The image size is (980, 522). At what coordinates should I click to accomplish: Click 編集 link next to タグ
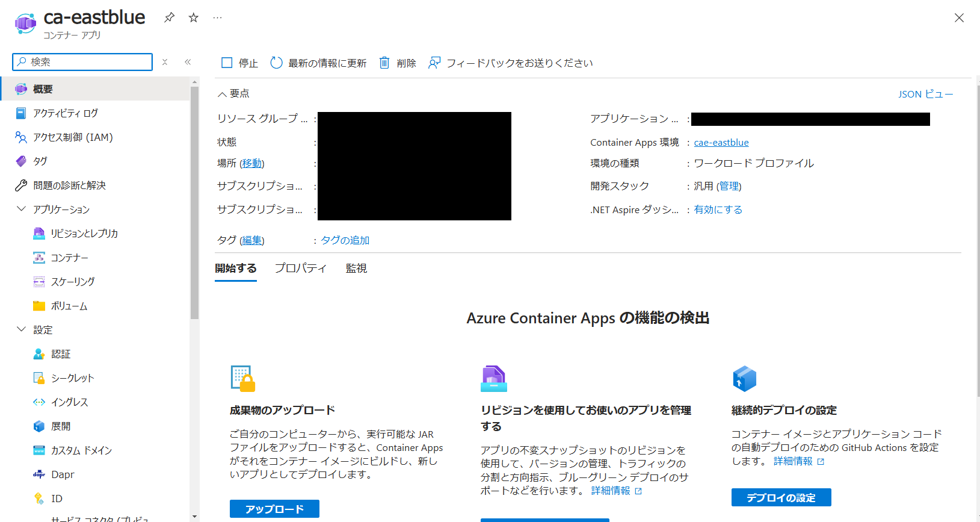pos(252,240)
